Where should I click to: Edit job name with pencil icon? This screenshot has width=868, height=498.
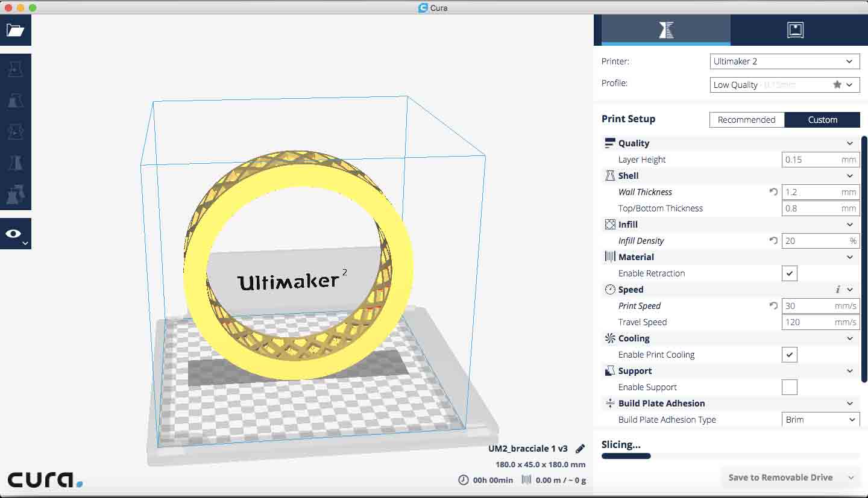click(x=580, y=449)
